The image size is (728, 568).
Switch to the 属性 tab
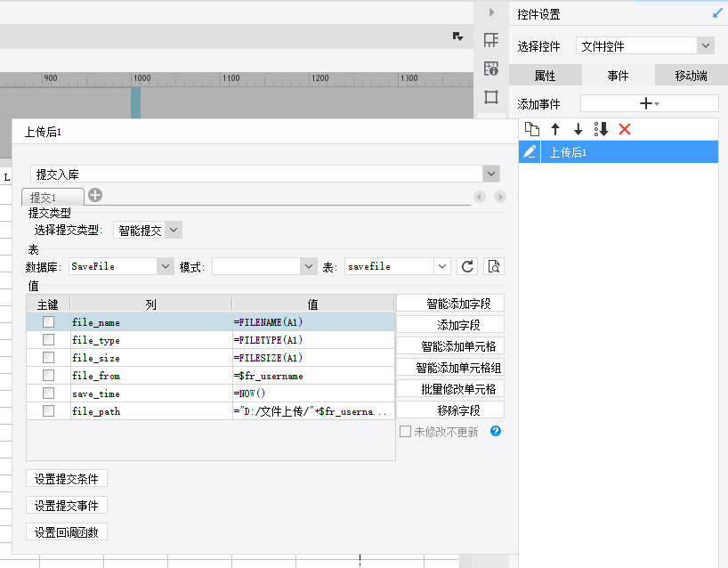[x=545, y=76]
